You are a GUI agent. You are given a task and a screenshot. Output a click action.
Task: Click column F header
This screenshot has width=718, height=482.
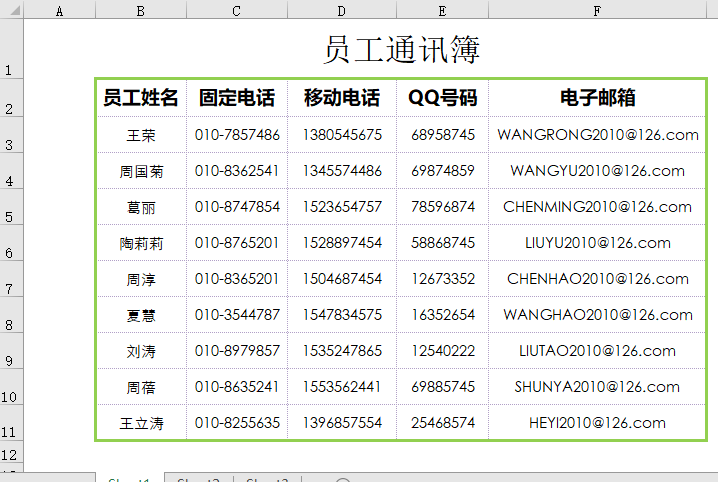coord(597,11)
